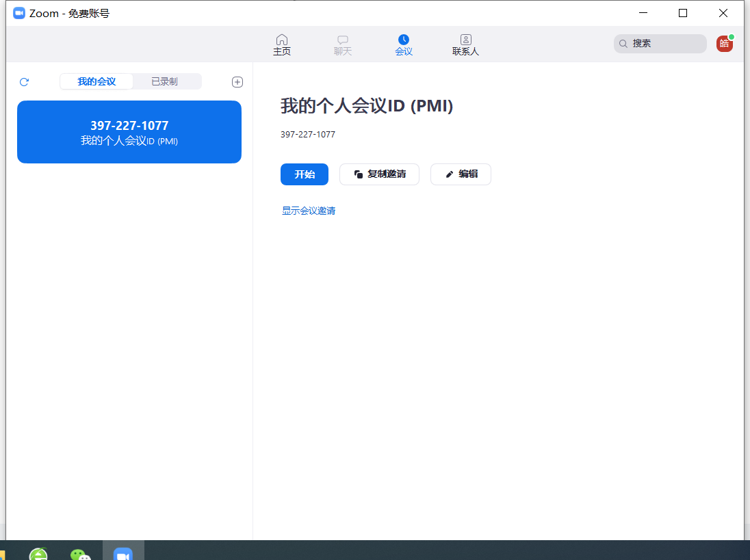
Task: Refresh the meeting list
Action: tap(24, 81)
